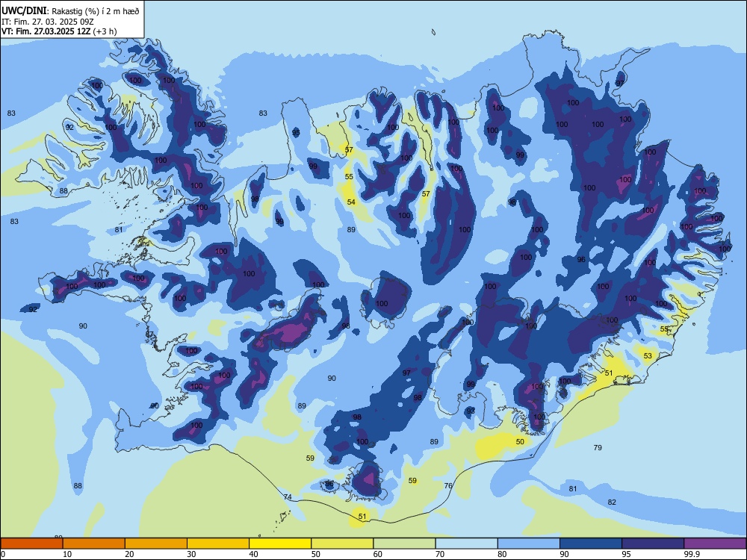The height and width of the screenshot is (560, 747).
Task: Click the bright yellow 40–50 legend swatch
Action: pyautogui.click(x=280, y=544)
